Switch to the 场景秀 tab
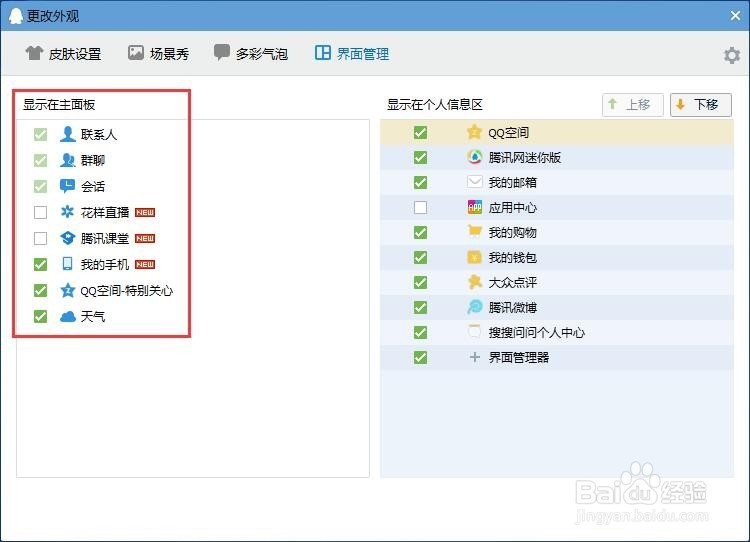This screenshot has height=542, width=750. coord(158,54)
